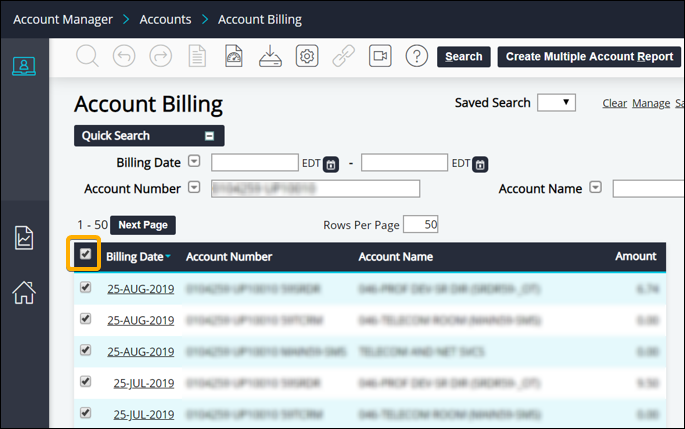
Task: Open the Saved Search dropdown
Action: (556, 102)
